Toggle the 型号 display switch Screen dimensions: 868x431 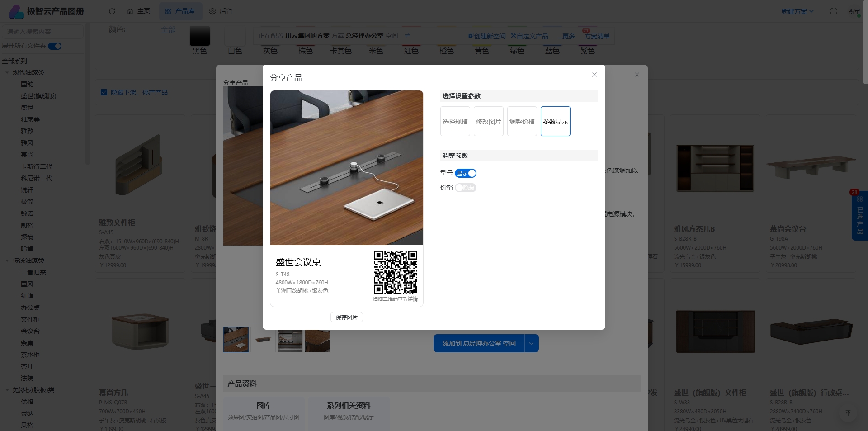pos(466,173)
